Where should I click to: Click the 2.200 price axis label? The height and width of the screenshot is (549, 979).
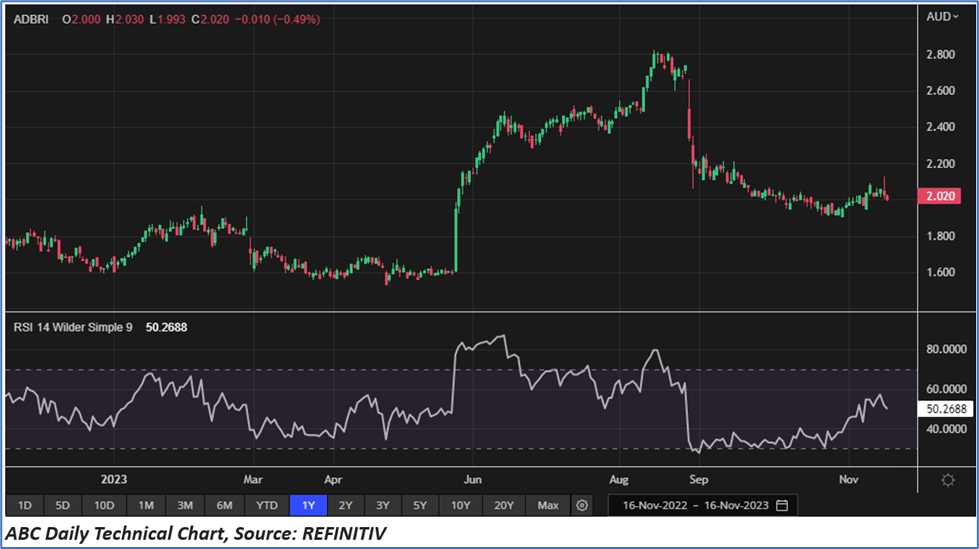click(x=940, y=164)
